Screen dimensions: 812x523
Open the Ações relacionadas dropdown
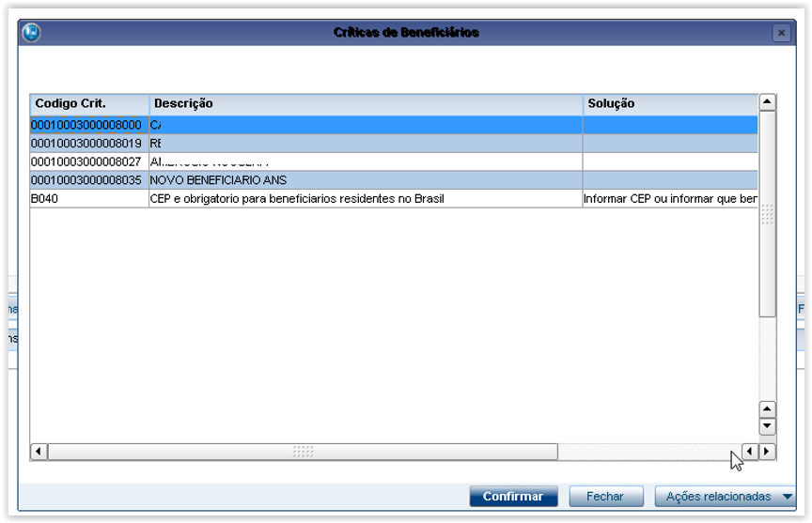click(725, 496)
